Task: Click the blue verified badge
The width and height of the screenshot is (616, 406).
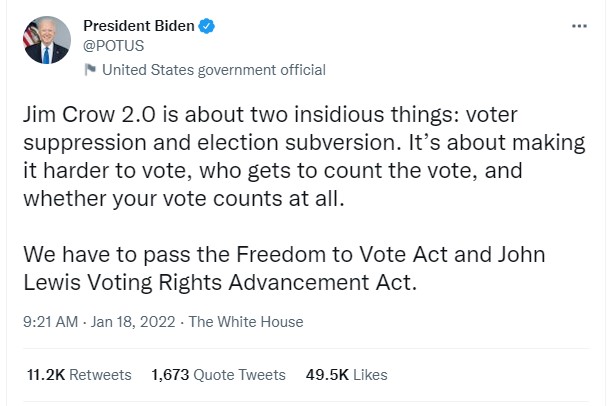Action: [x=207, y=26]
